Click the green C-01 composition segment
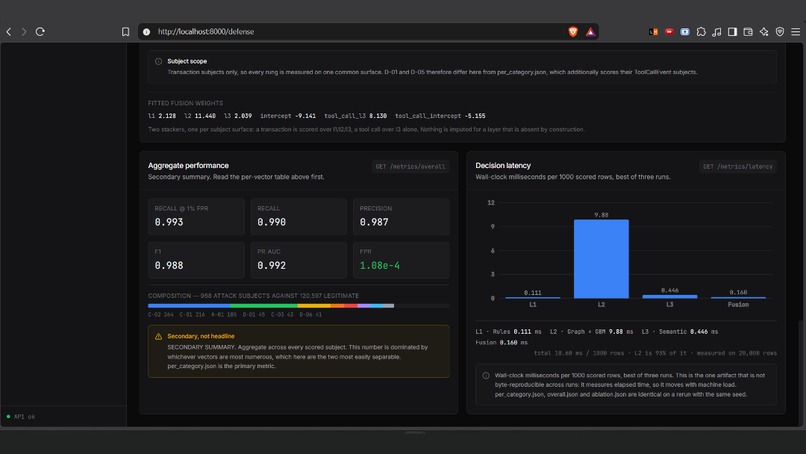The width and height of the screenshot is (806, 454). coord(264,306)
